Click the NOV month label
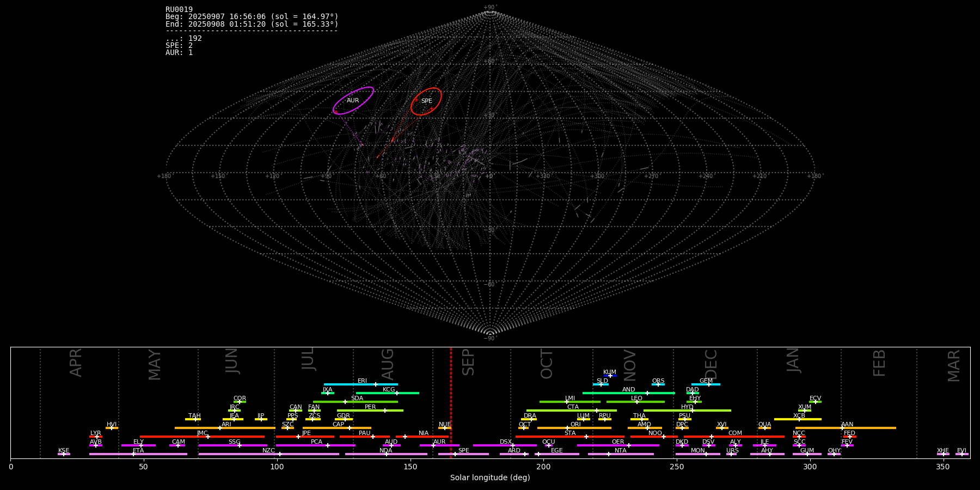This screenshot has height=490, width=980. point(630,365)
